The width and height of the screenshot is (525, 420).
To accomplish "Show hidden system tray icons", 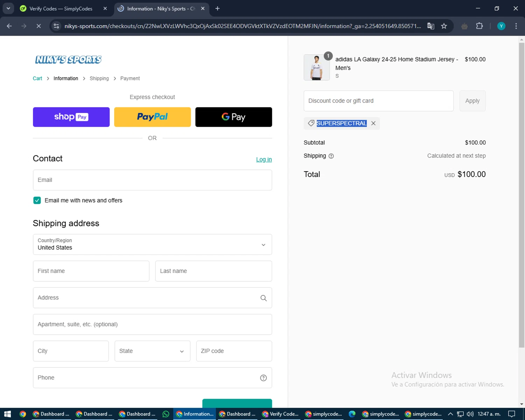I will [450, 414].
